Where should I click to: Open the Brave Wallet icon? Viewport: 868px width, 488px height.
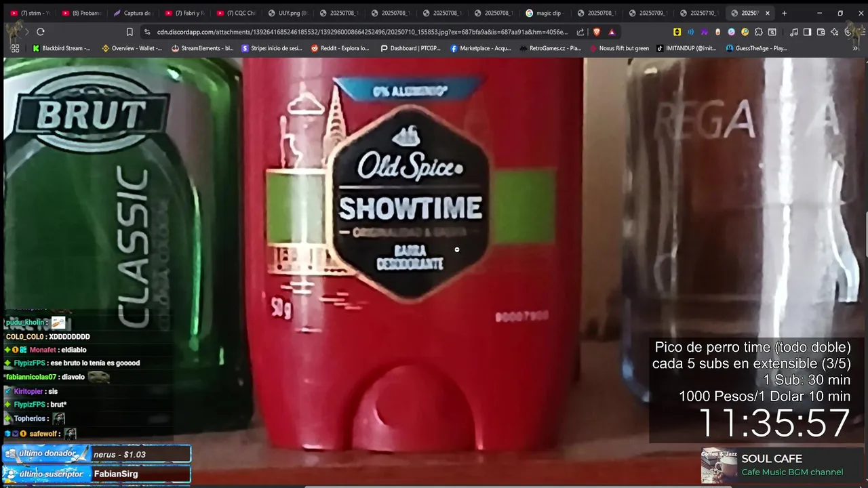(821, 32)
